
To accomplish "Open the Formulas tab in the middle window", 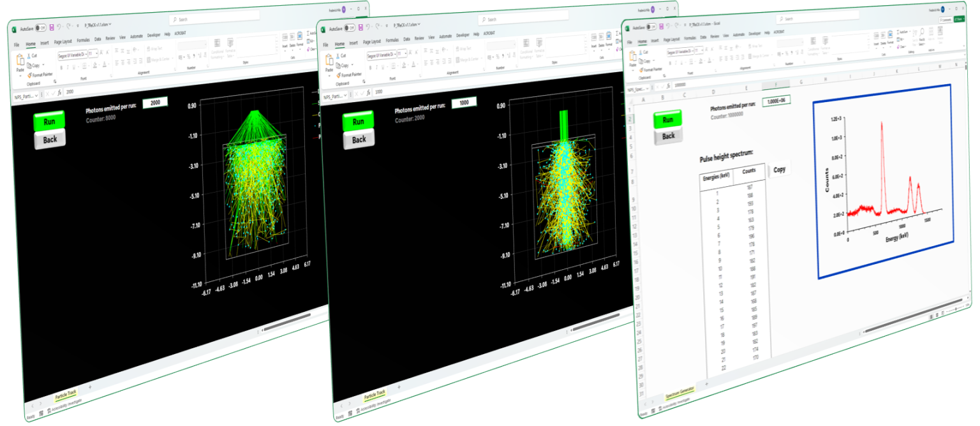I will pyautogui.click(x=392, y=40).
